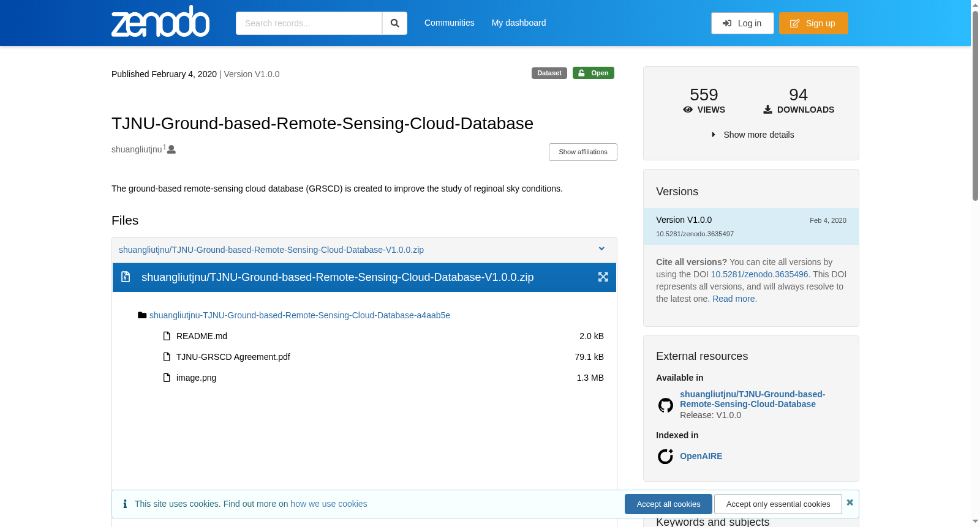Click the Sign up button
This screenshot has height=527, width=980.
(813, 23)
